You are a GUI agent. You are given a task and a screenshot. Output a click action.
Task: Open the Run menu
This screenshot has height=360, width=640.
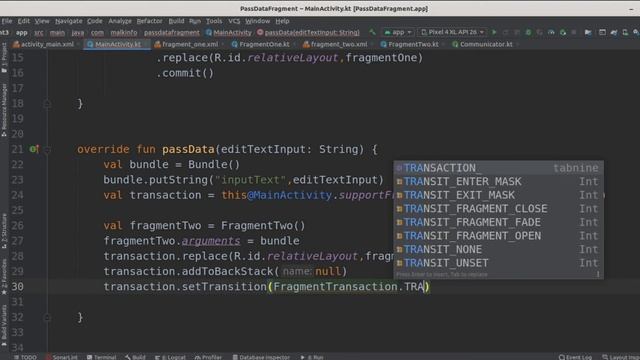point(195,21)
